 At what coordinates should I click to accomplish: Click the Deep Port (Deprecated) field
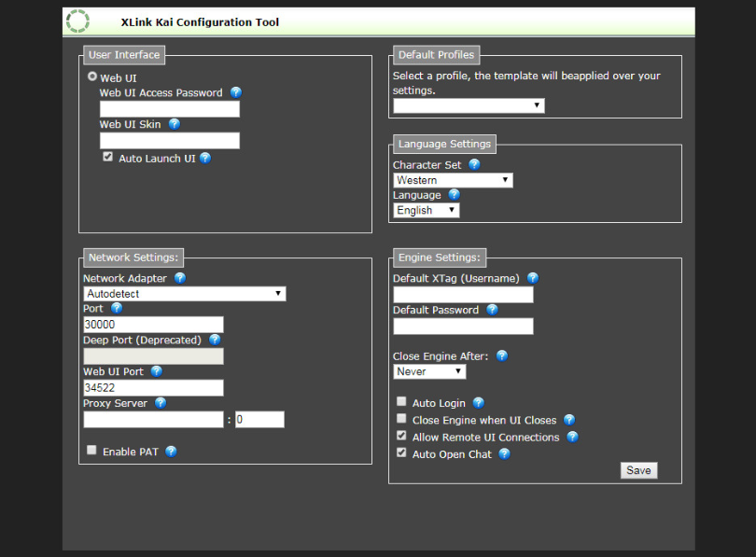click(153, 356)
